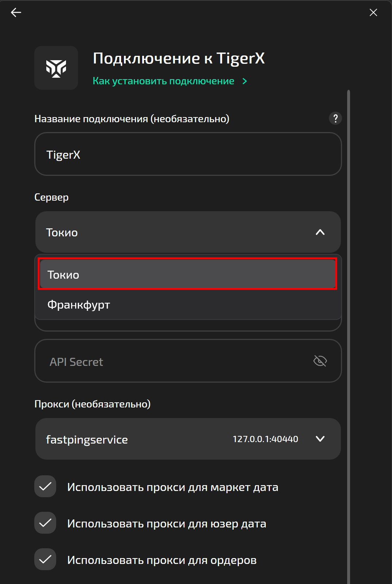Close the TigerX connection dialog
392x584 pixels.
pyautogui.click(x=373, y=13)
